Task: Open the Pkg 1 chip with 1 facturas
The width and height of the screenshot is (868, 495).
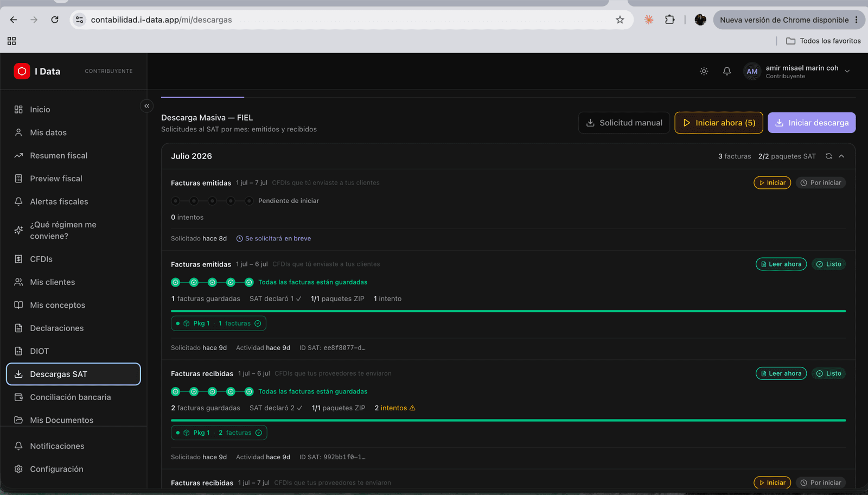Action: coord(219,323)
